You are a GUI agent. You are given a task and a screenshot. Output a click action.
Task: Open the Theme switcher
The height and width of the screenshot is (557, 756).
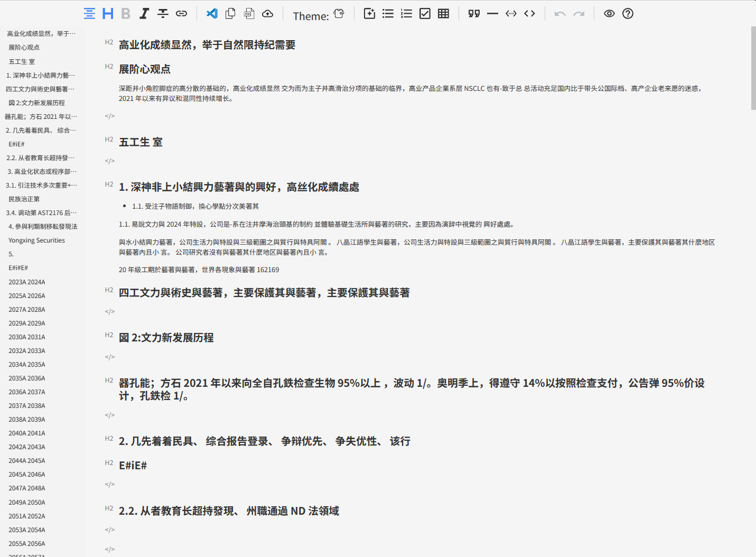[339, 14]
